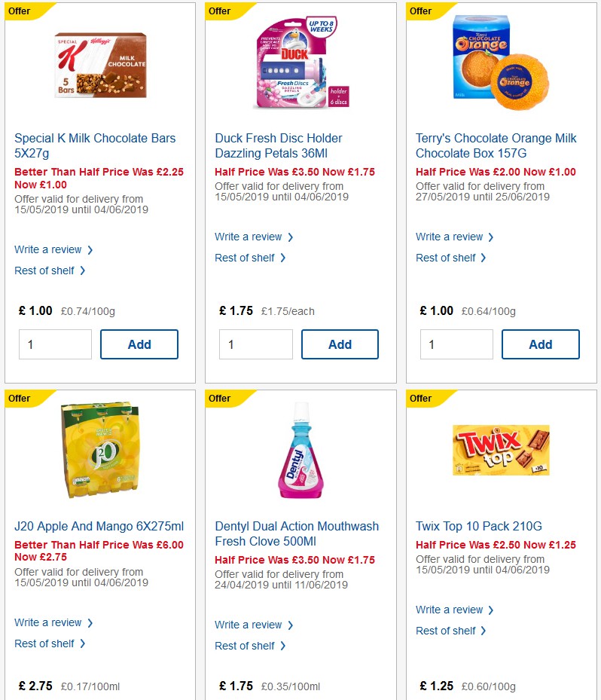The height and width of the screenshot is (700, 601).
Task: Click the Twix Top product image
Action: click(x=500, y=449)
